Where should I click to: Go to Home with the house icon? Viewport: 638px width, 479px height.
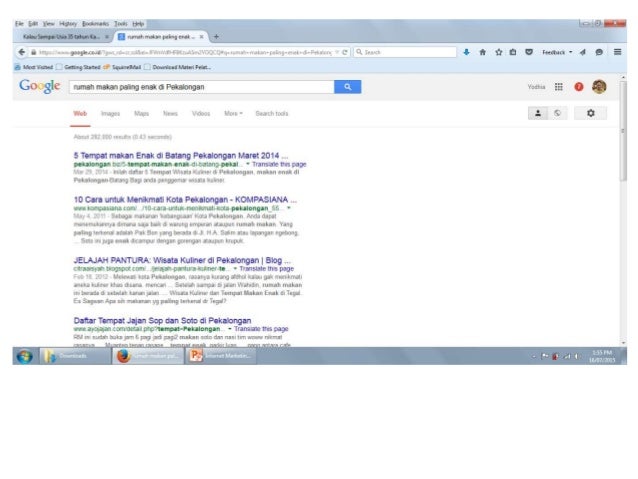(x=483, y=52)
